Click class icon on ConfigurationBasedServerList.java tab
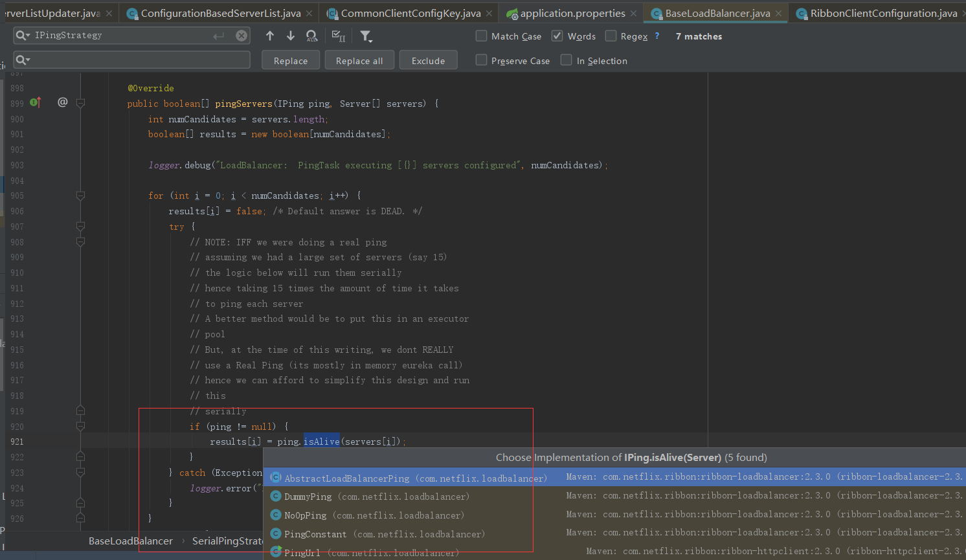 pyautogui.click(x=132, y=14)
